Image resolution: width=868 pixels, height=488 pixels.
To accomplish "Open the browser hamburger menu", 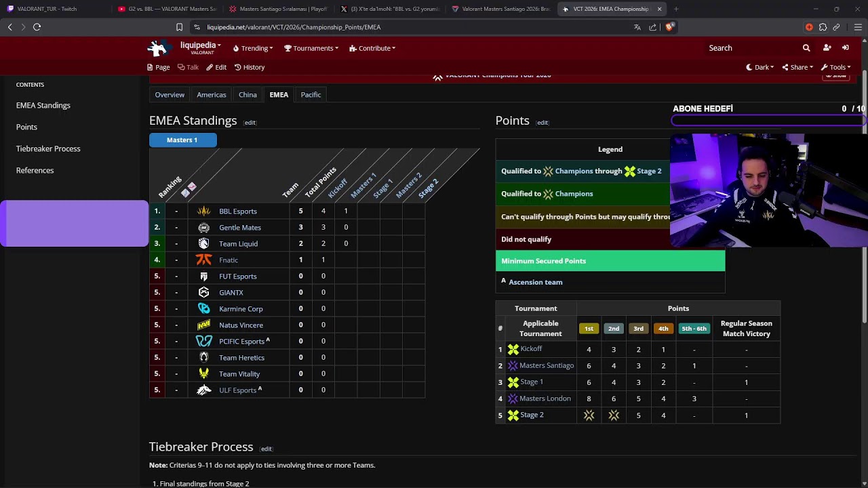I will coord(858,27).
